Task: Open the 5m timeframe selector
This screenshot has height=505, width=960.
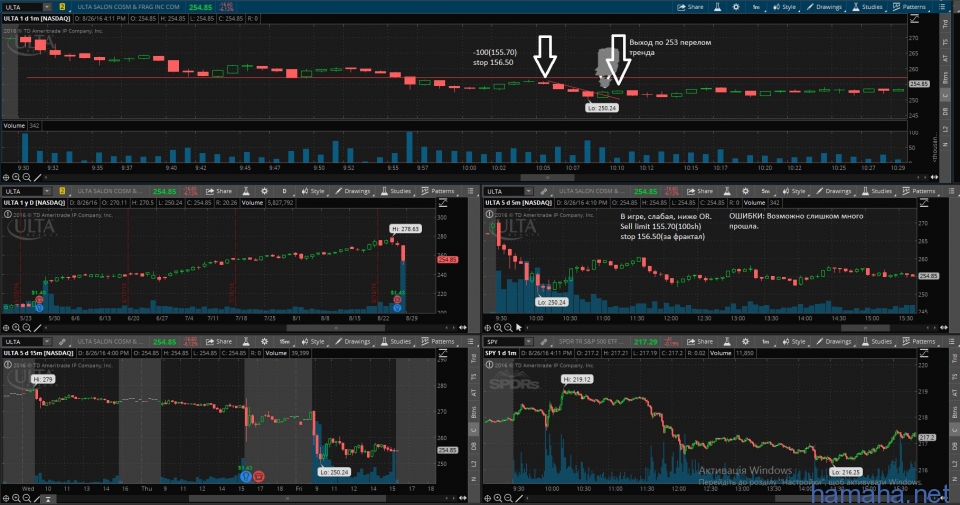Action: coord(765,191)
